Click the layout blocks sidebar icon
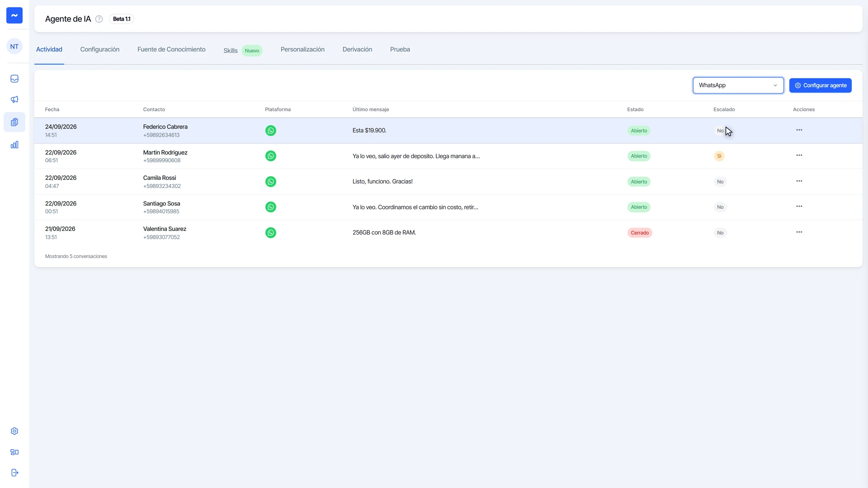 [x=14, y=452]
